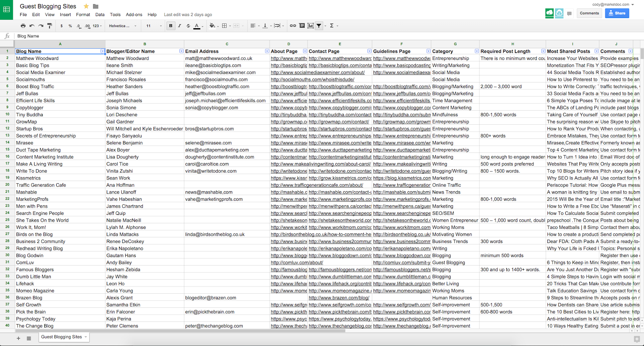Increase decimal places
Image resolution: width=644 pixels, height=346 pixels.
87,26
